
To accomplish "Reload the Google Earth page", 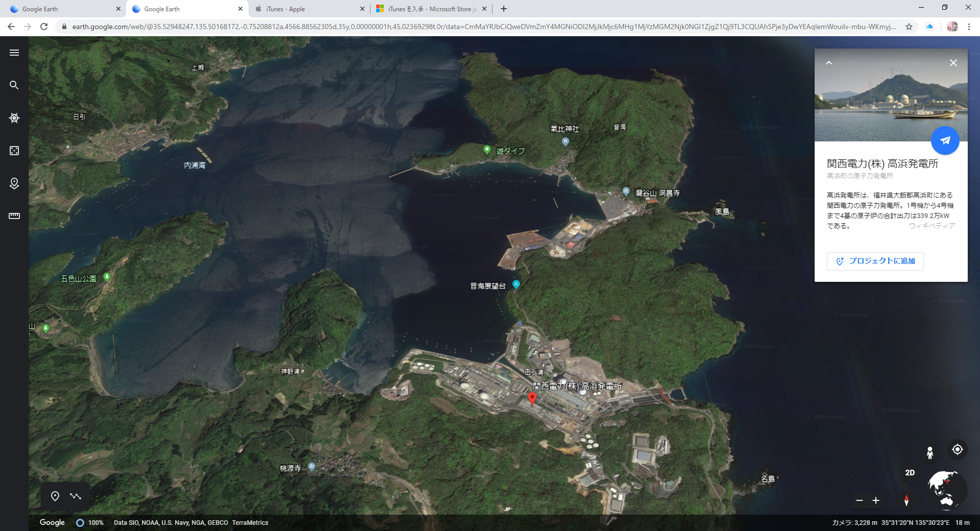I will pos(44,27).
